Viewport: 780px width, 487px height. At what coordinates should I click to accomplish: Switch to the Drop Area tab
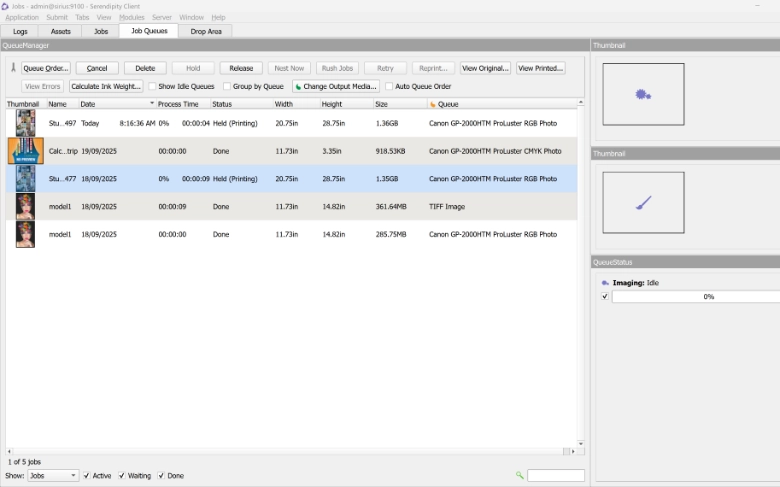205,31
